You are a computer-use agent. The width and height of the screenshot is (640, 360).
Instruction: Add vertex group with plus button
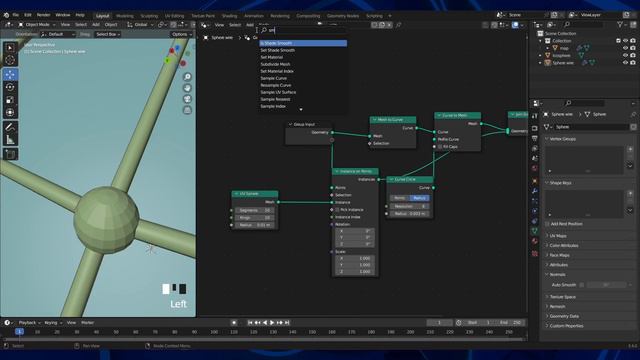click(630, 149)
